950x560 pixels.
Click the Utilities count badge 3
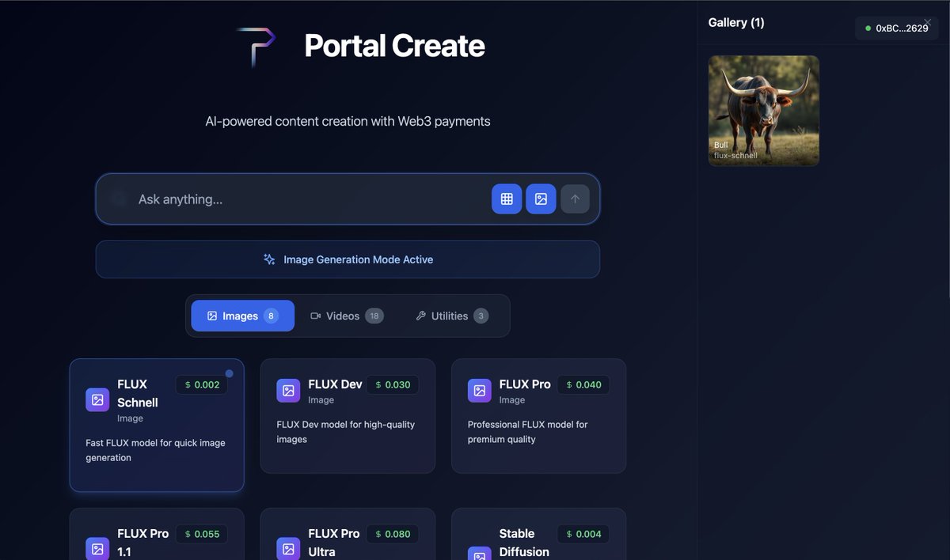pos(481,316)
